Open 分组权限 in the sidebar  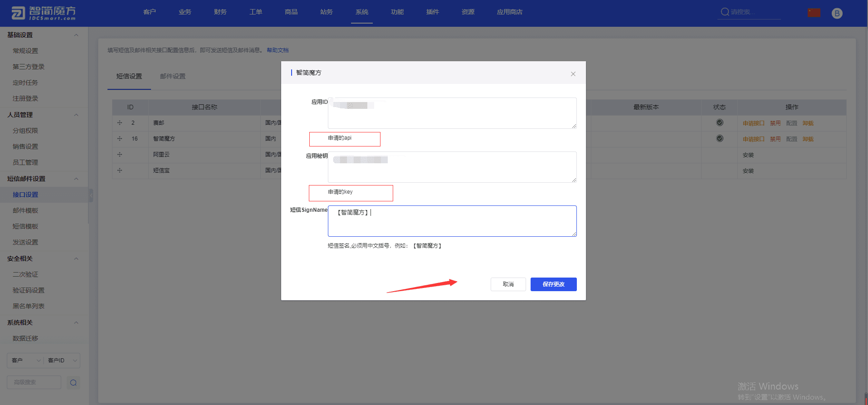pyautogui.click(x=25, y=131)
